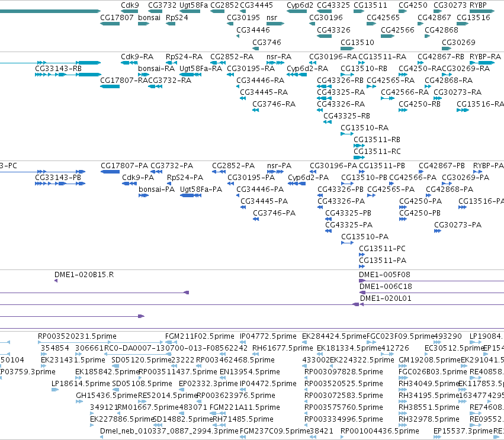Click EST 'GH15436.5prime'

point(107,396)
